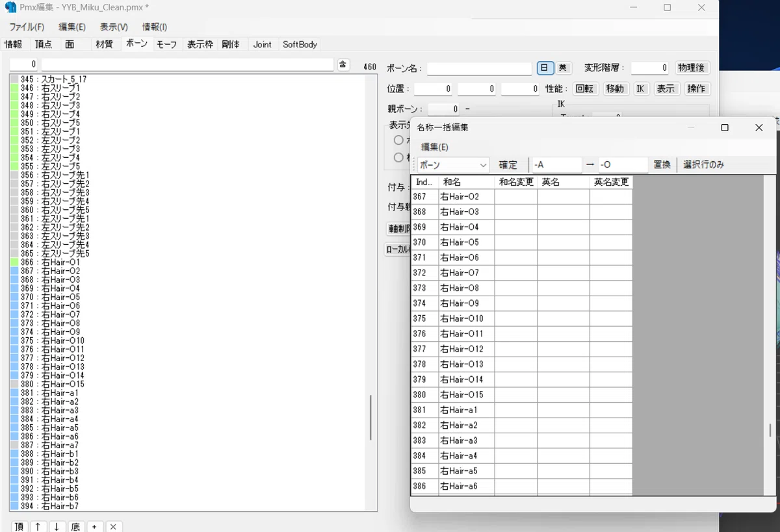This screenshot has height=532, width=780.
Task: Click the search text field containing -A
Action: (x=556, y=165)
